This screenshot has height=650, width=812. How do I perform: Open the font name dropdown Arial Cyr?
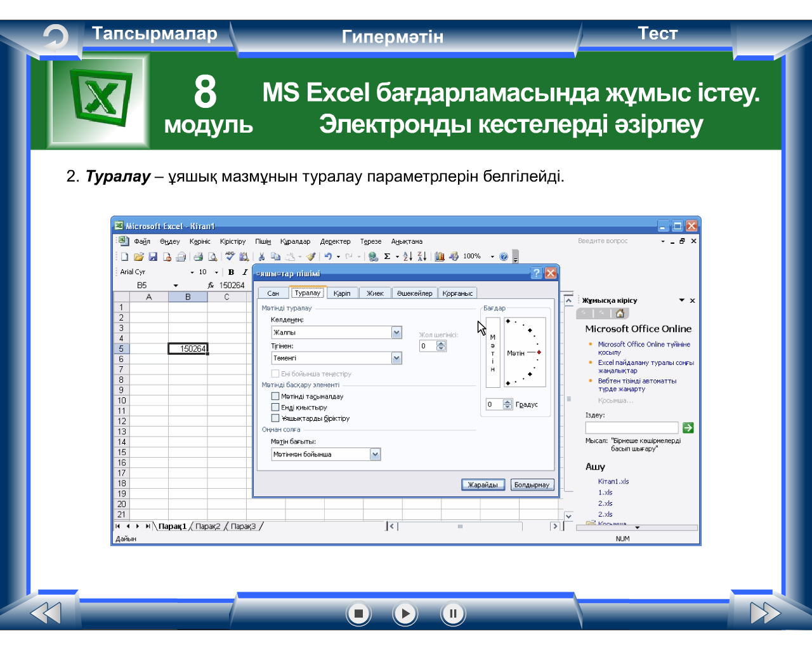tap(192, 272)
